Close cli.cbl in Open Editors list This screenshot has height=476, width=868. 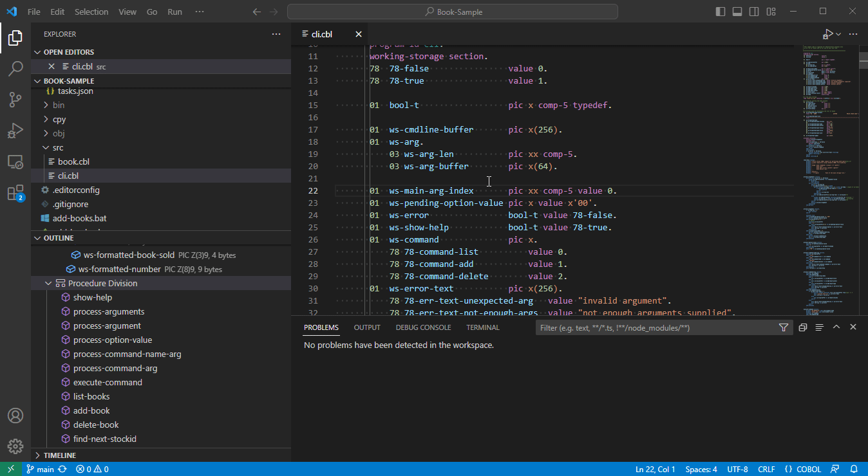click(x=52, y=66)
